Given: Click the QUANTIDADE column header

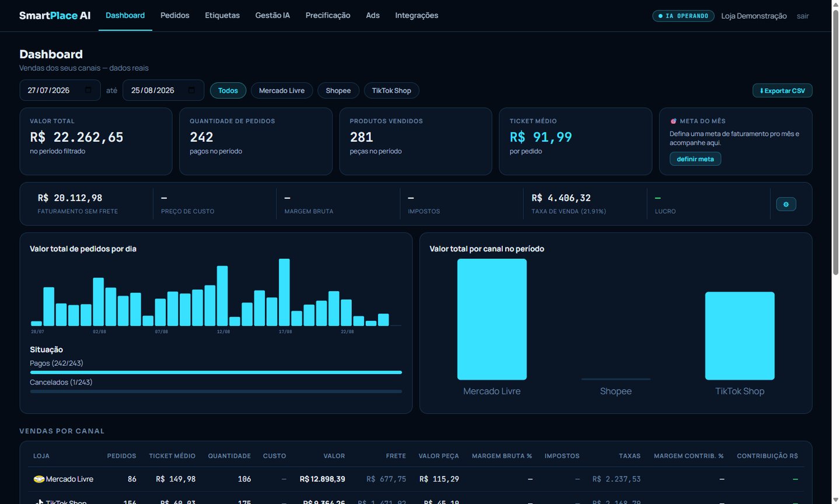Looking at the screenshot, I should [x=229, y=456].
